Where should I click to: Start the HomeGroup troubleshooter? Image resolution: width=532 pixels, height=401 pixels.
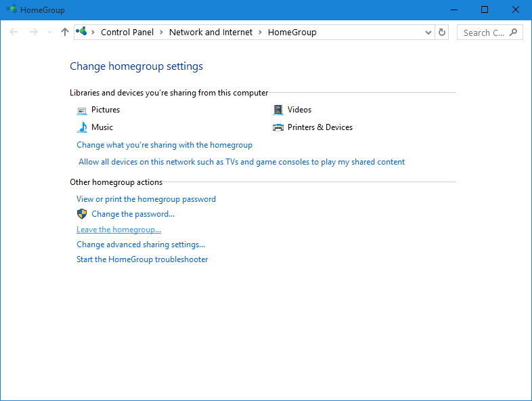(x=142, y=259)
